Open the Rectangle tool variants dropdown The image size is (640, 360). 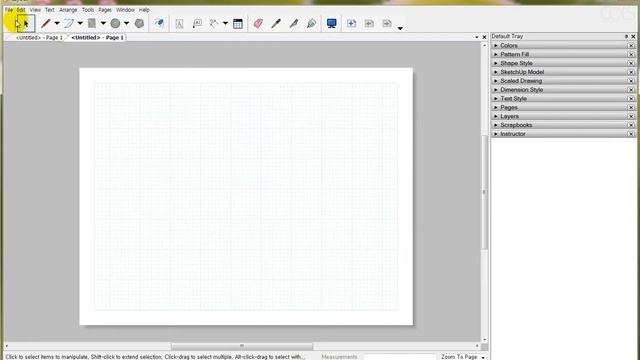[x=103, y=24]
